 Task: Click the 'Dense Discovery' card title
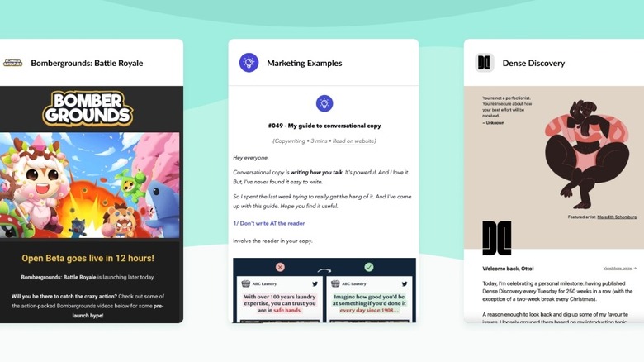pos(533,63)
